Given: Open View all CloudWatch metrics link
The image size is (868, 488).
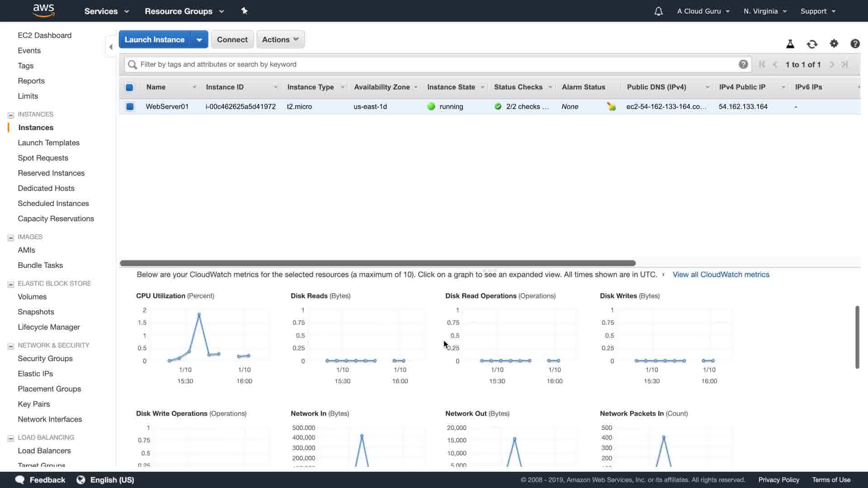Looking at the screenshot, I should [x=721, y=274].
